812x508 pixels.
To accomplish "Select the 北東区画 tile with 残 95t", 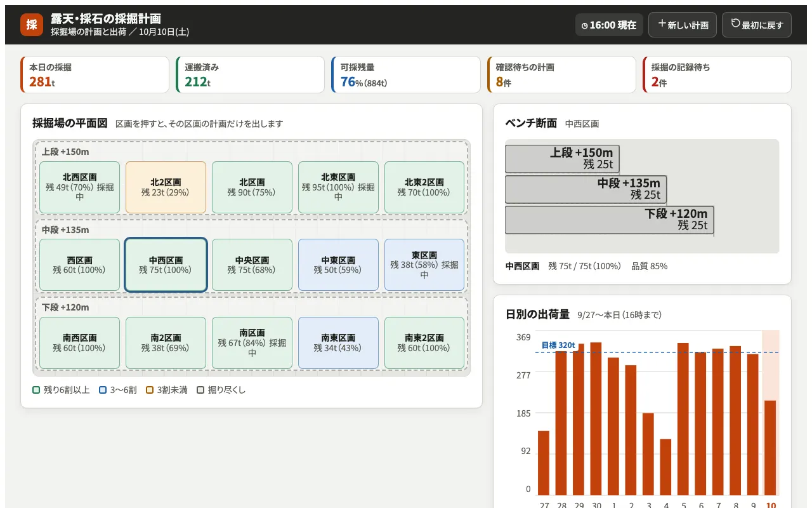I will pyautogui.click(x=338, y=187).
